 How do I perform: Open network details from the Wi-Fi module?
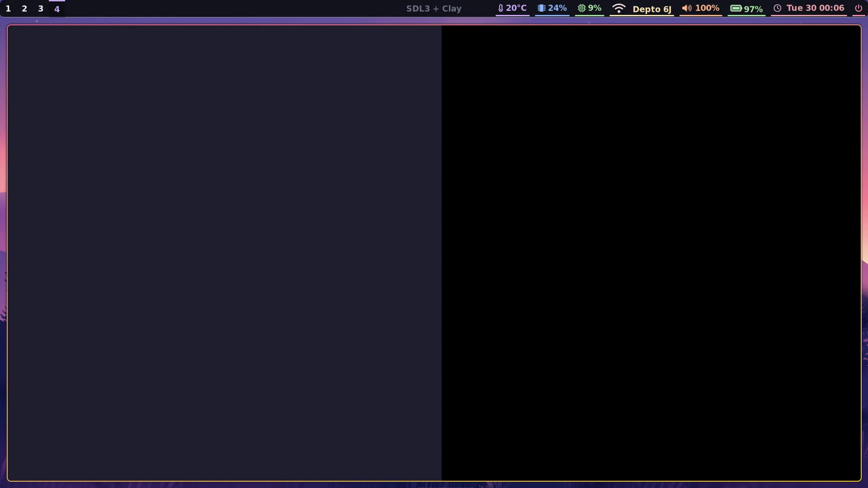tap(642, 8)
